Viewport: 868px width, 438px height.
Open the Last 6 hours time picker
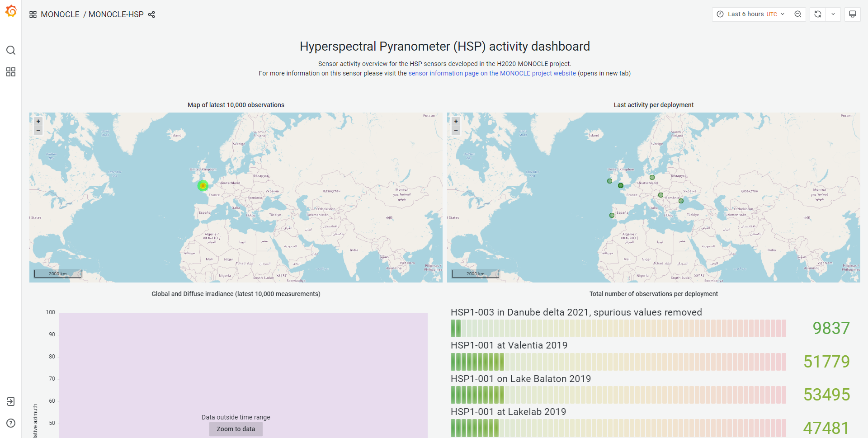[x=751, y=14]
